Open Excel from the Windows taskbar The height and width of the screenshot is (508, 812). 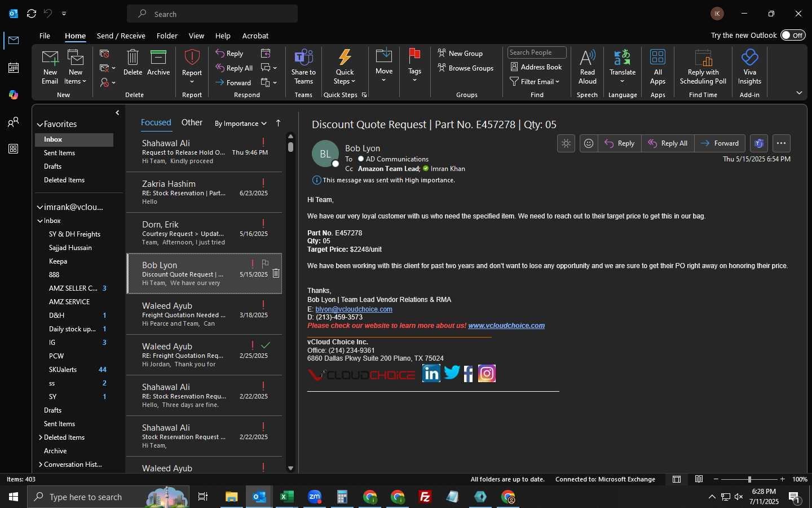coord(286,497)
